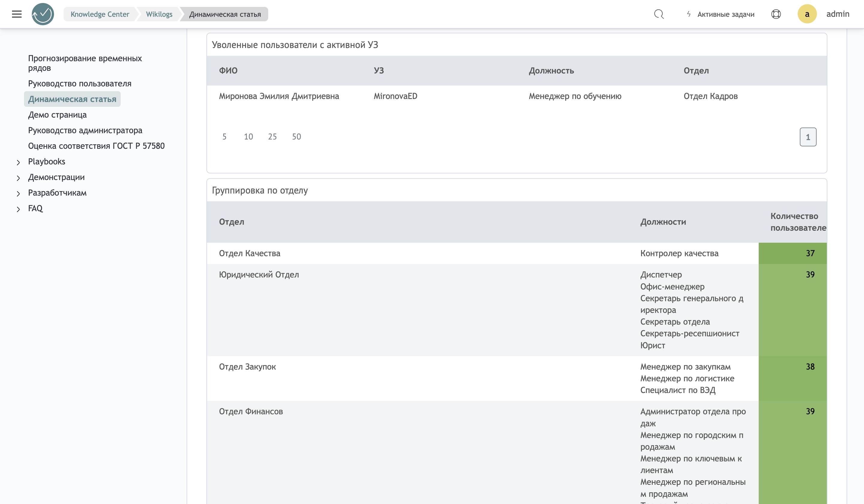Click Офис-менеджер text
The width and height of the screenshot is (864, 504).
pyautogui.click(x=672, y=286)
